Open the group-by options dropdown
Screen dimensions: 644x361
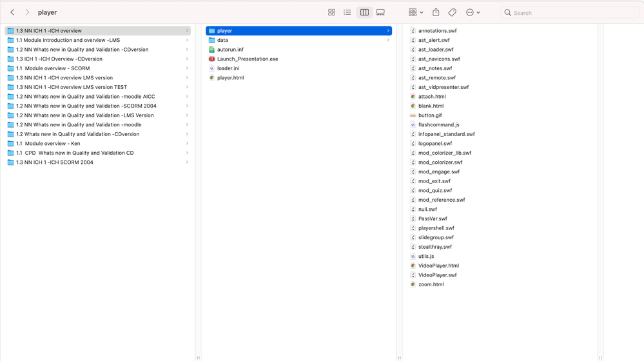(416, 12)
